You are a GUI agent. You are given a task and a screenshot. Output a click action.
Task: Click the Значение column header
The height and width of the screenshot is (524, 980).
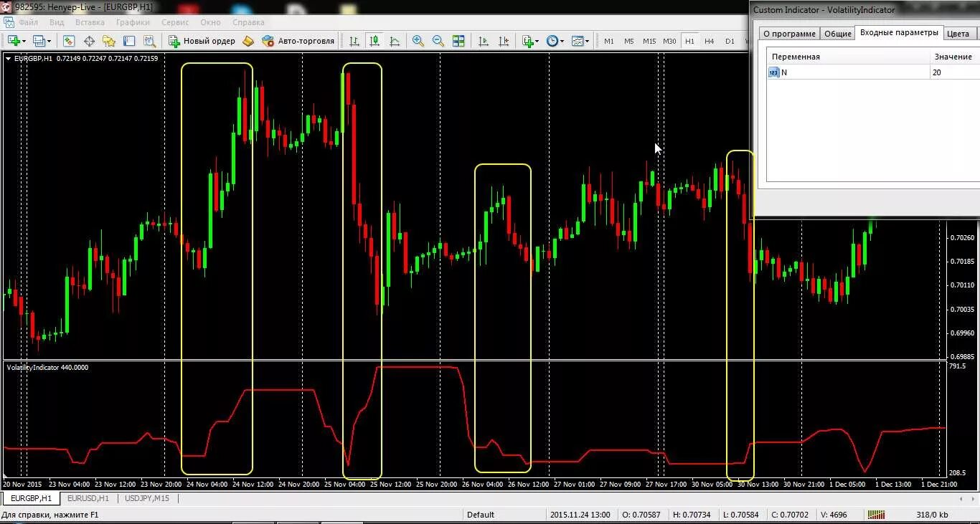click(955, 57)
